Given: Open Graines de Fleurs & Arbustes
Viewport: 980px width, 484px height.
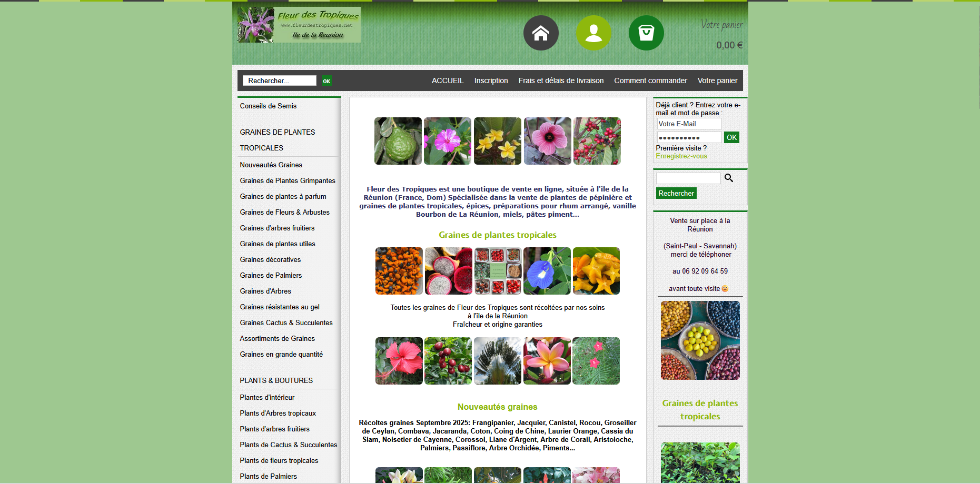Looking at the screenshot, I should pos(284,212).
